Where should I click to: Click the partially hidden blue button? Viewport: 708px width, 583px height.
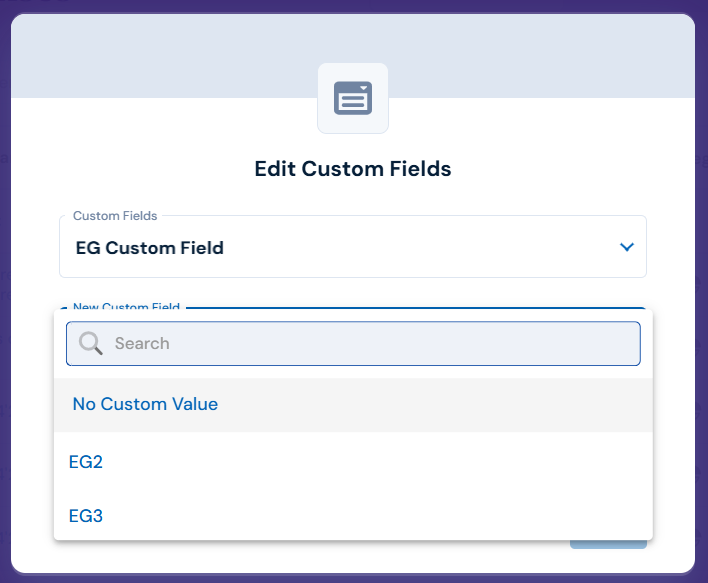tap(608, 545)
